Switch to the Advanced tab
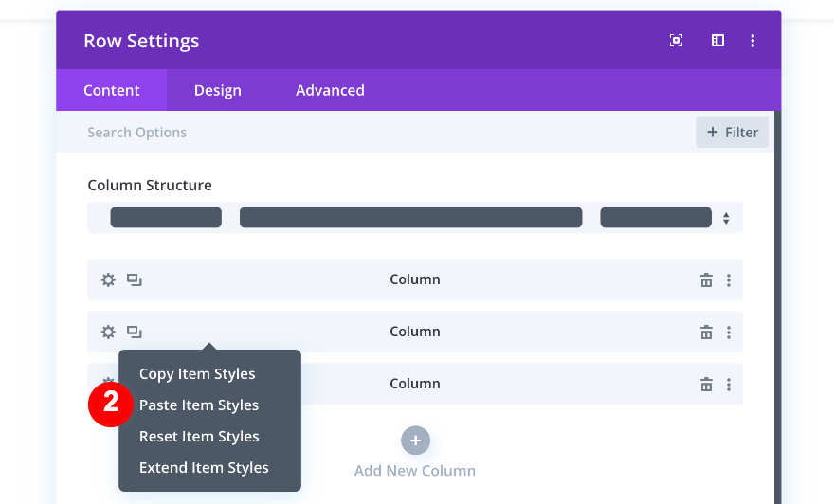Screen dimensions: 834x504 pyautogui.click(x=330, y=91)
